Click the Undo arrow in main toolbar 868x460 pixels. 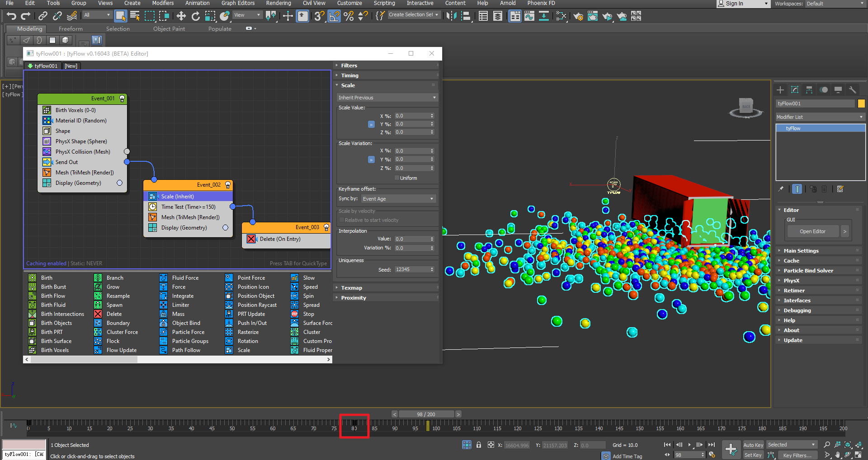point(11,16)
